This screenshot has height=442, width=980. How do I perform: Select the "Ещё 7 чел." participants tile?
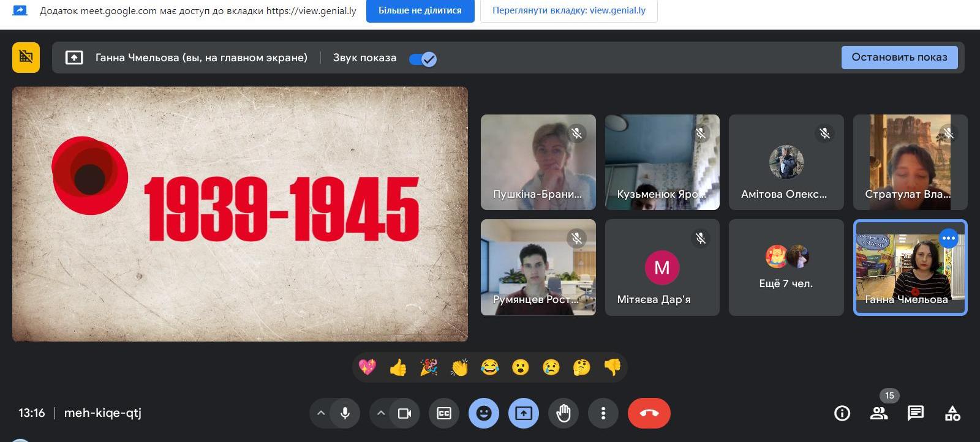[786, 268]
